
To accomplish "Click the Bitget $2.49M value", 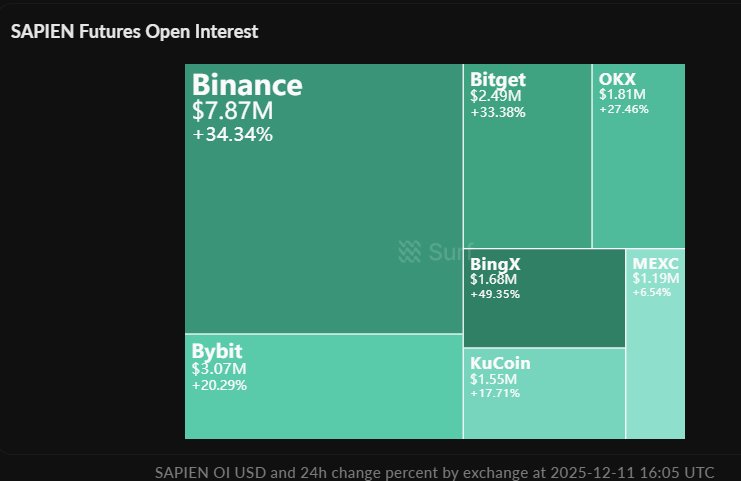I will coord(495,96).
